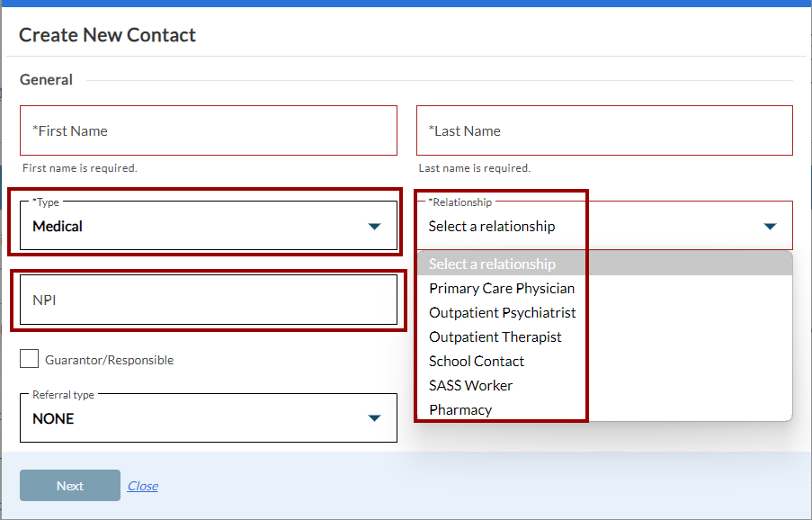Choose Primary Care Physician from the list
Viewport: 812px width, 520px height.
(502, 289)
